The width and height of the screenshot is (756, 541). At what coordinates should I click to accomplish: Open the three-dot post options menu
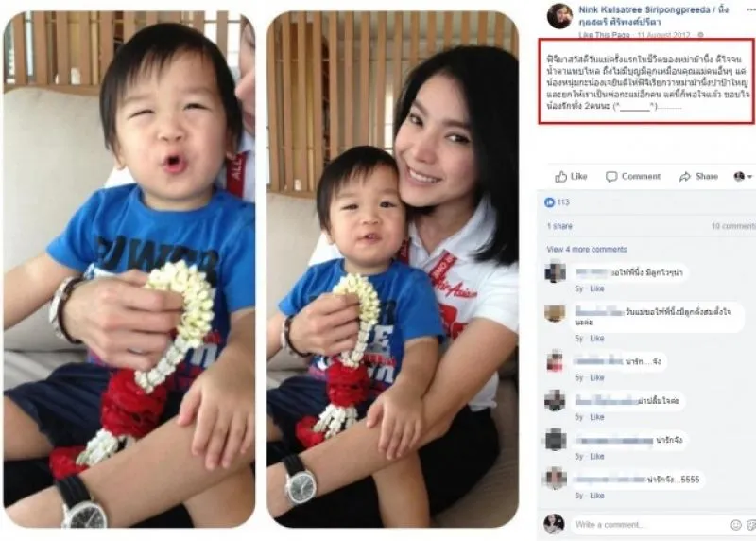coord(750,10)
